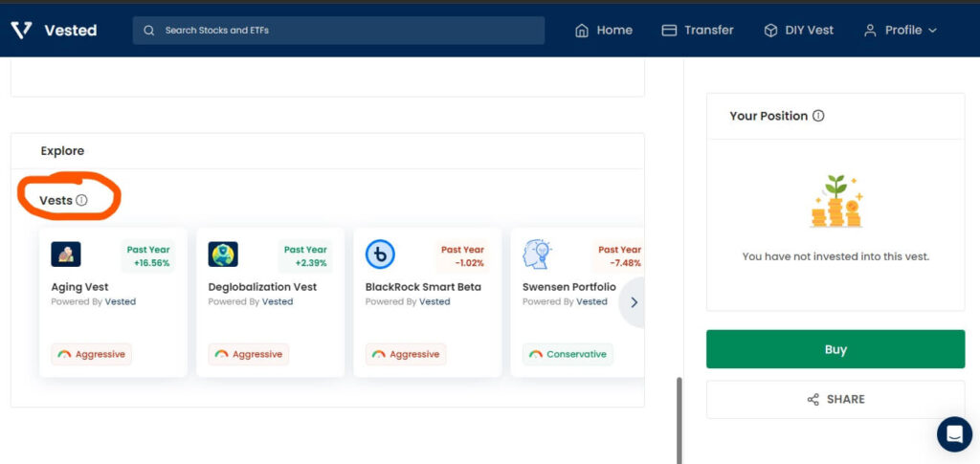Click Deglobalization Past Year +2.39% badge

point(305,256)
